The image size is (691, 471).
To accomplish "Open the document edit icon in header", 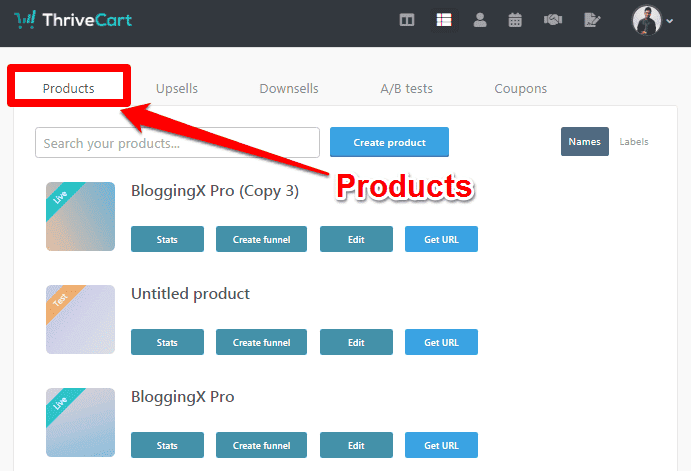I will coord(593,20).
